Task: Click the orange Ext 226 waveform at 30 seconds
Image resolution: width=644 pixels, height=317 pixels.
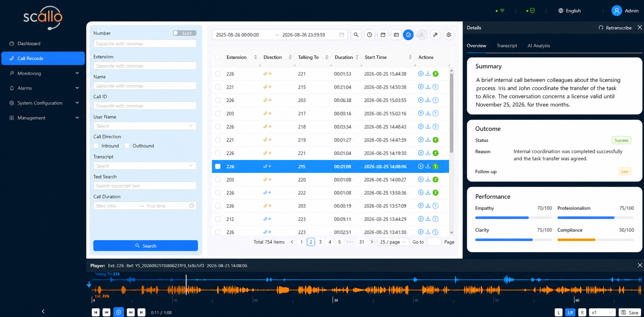Action: click(334, 290)
